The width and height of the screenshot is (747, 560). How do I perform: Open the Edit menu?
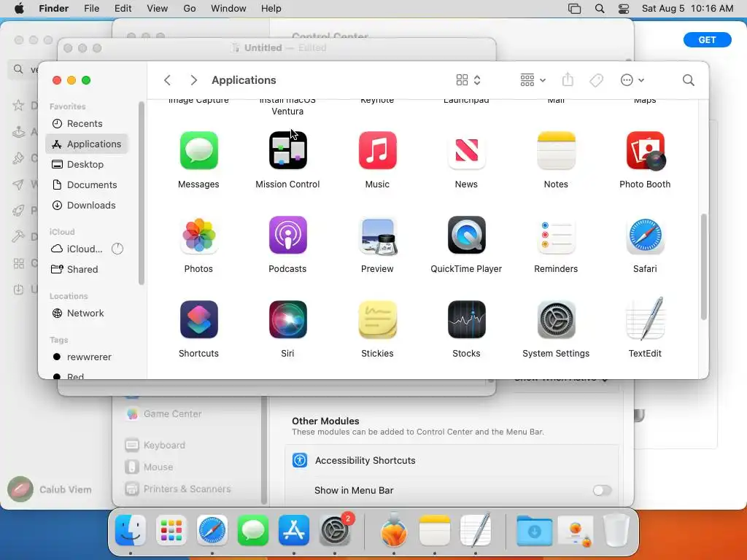point(123,9)
